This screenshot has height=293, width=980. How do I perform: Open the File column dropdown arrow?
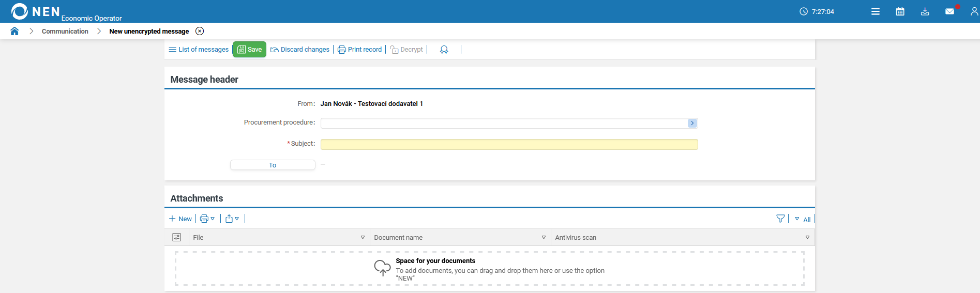[363, 237]
